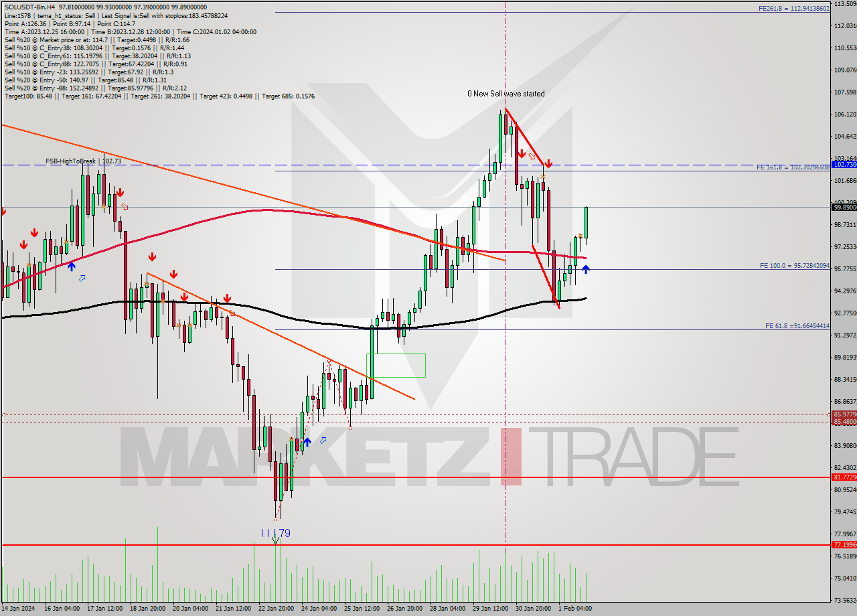Select the red 81.7729 price tag
The width and height of the screenshot is (857, 616).
coord(844,477)
